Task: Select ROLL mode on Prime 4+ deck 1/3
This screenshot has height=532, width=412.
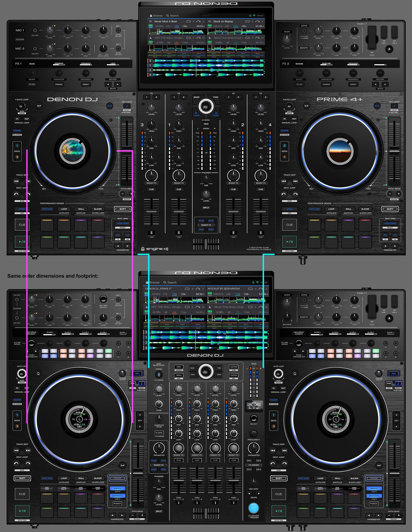Action: (81, 209)
